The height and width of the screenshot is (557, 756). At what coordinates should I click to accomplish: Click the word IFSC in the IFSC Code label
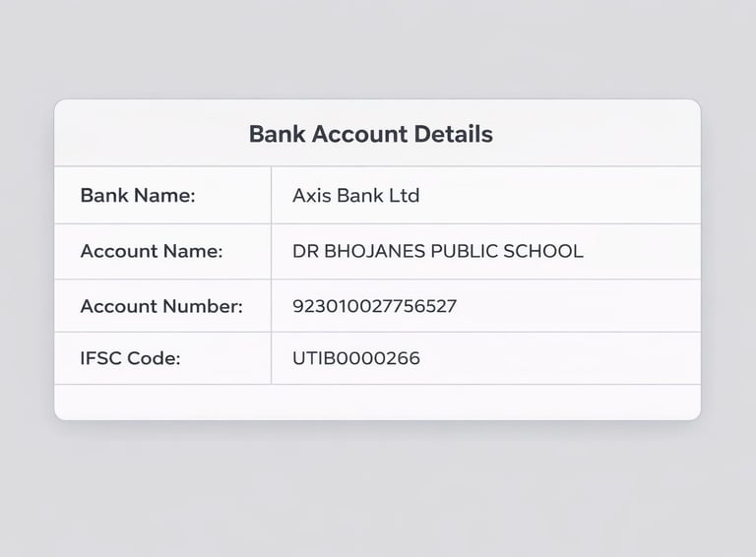(94, 358)
